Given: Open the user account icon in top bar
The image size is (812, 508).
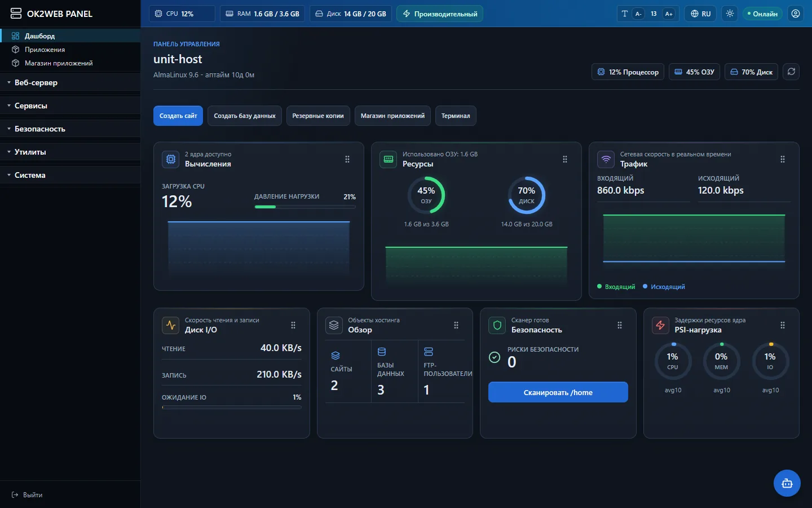Looking at the screenshot, I should pos(796,14).
